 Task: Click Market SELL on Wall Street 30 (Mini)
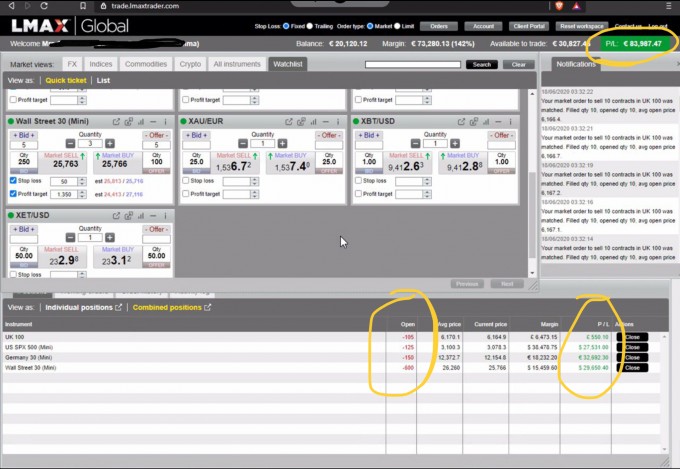click(62, 163)
